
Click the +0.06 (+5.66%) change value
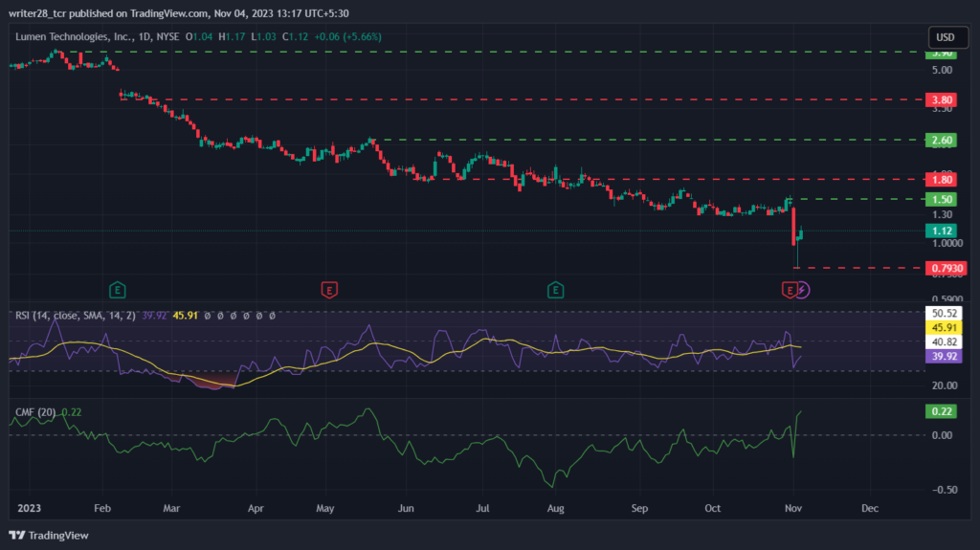pyautogui.click(x=347, y=37)
